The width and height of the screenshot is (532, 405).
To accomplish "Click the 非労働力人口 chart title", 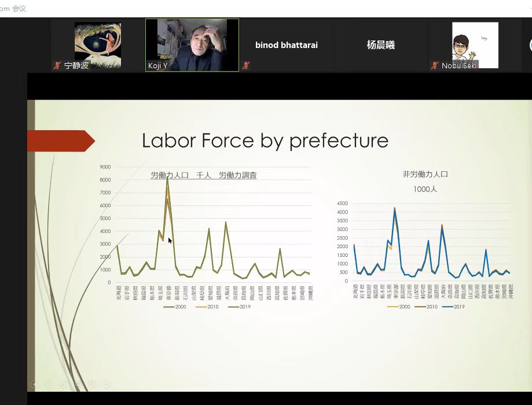I will point(425,174).
